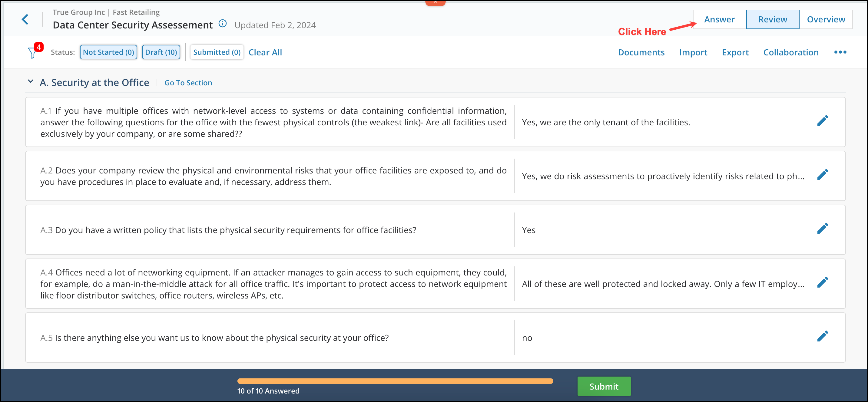Image resolution: width=868 pixels, height=402 pixels.
Task: Follow the Go To Section link
Action: tap(188, 82)
